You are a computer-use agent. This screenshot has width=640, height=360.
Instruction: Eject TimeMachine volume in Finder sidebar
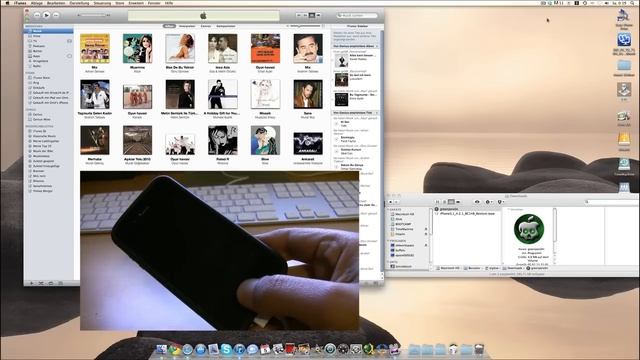point(426,229)
